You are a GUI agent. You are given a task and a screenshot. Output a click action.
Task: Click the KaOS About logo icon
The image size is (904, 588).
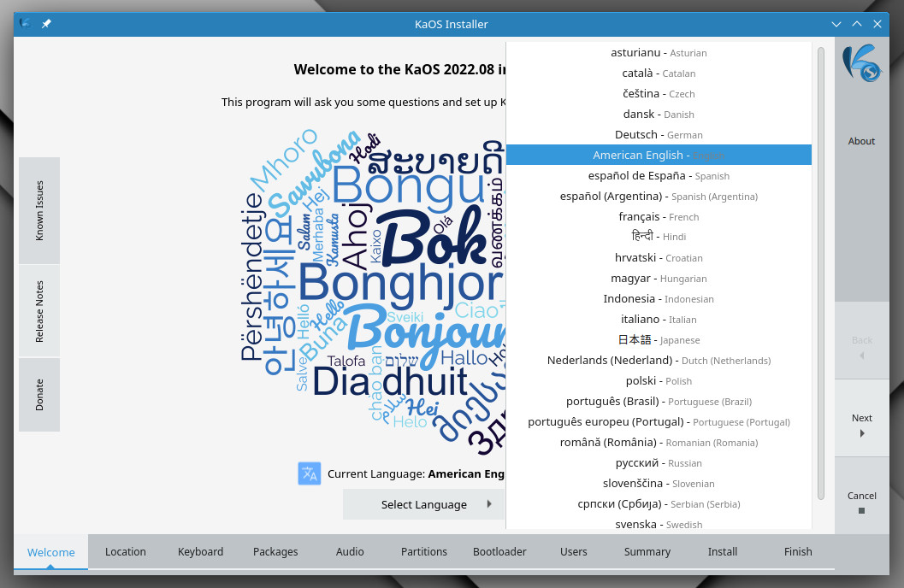[862, 63]
